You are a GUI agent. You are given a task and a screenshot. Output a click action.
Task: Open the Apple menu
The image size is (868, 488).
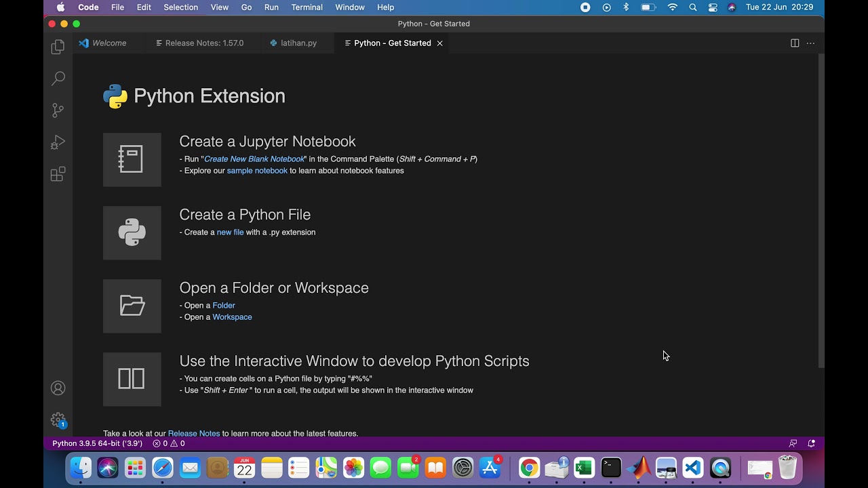pyautogui.click(x=60, y=7)
